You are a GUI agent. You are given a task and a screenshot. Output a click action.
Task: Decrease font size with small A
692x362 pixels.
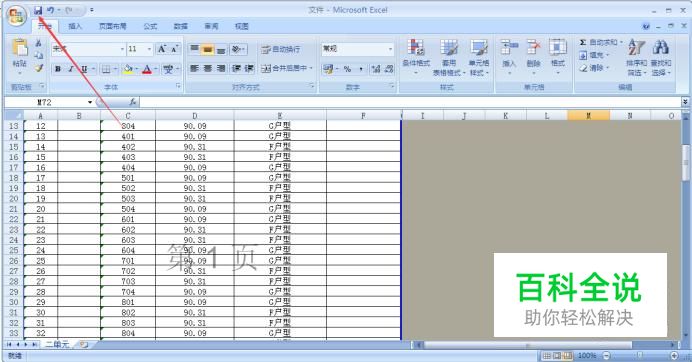pos(175,49)
